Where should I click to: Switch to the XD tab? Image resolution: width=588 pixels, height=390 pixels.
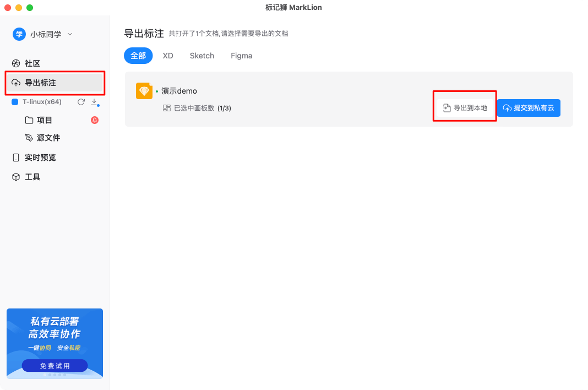click(x=167, y=56)
